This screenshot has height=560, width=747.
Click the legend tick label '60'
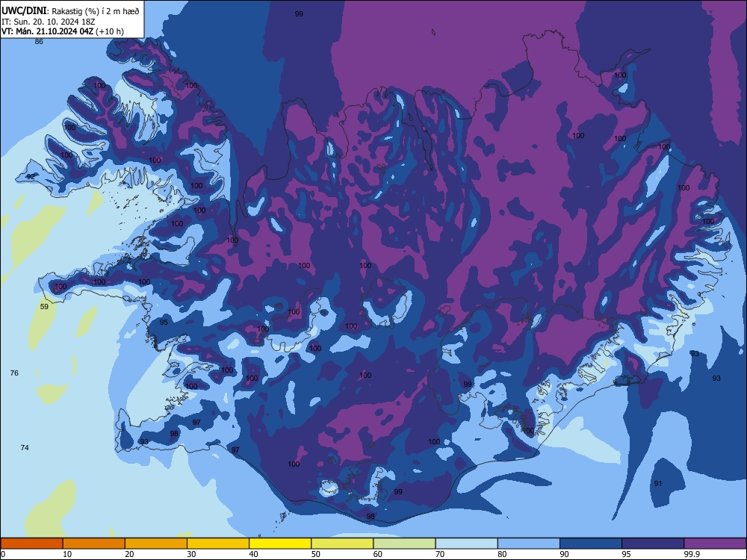point(378,554)
